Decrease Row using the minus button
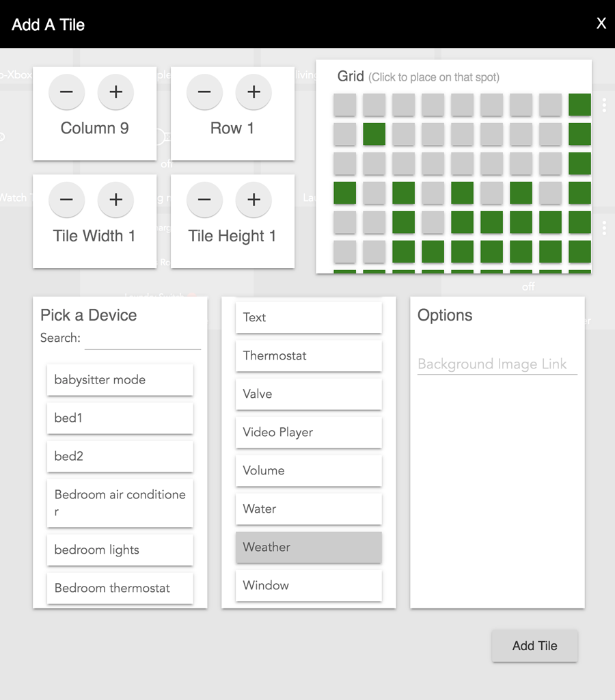 tap(204, 92)
